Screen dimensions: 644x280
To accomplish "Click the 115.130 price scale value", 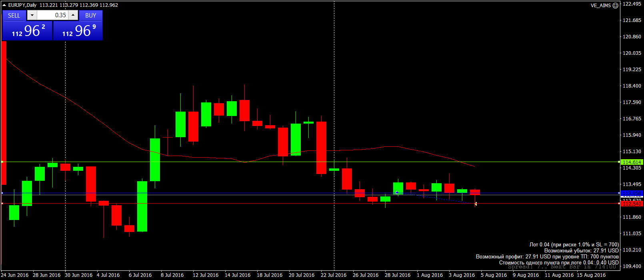I will (x=632, y=151).
